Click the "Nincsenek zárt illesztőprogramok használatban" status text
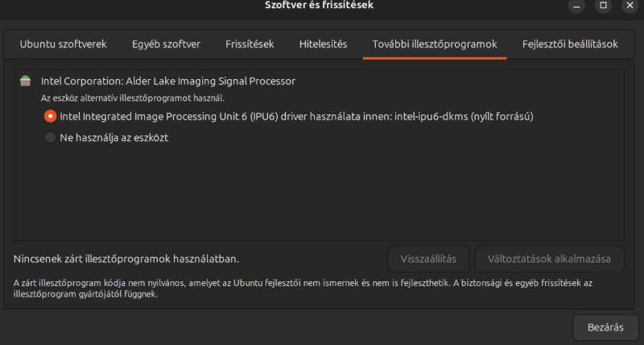This screenshot has height=345, width=644. coord(126,260)
